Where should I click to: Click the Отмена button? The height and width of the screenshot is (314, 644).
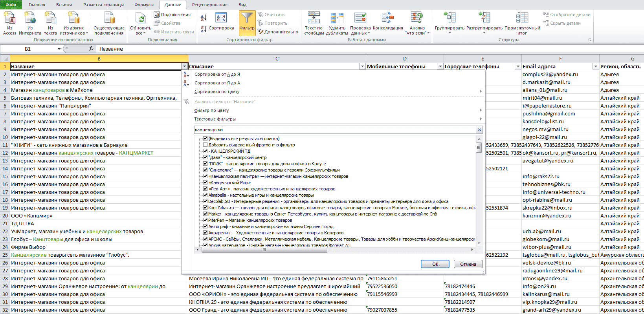click(x=468, y=264)
